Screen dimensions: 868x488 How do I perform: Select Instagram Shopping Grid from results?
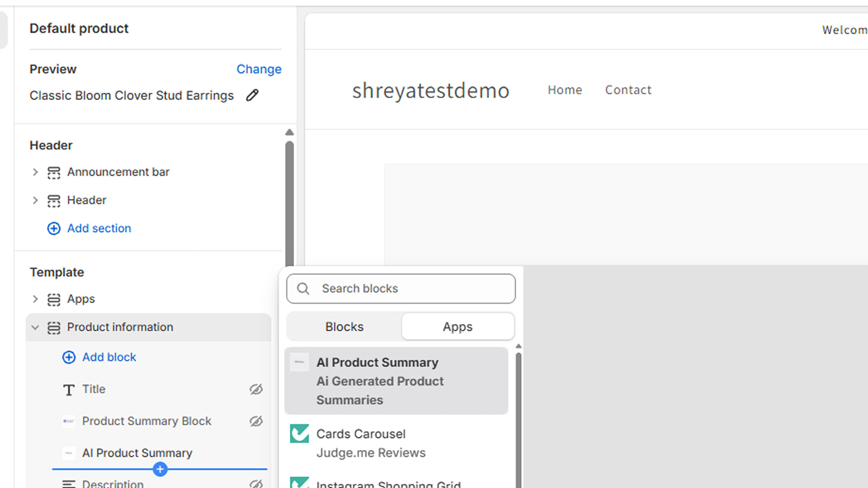(388, 483)
